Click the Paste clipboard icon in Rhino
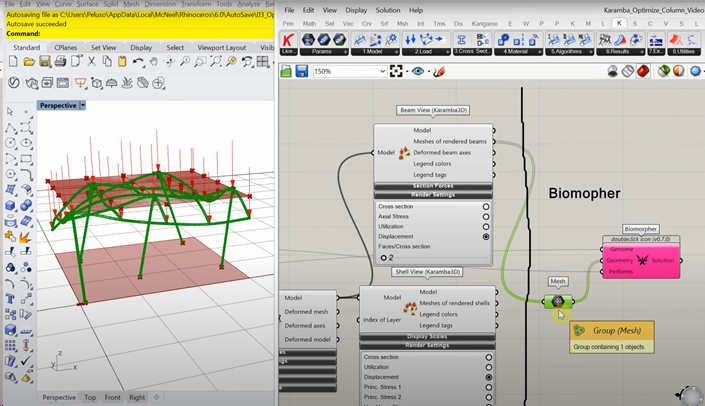The image size is (705, 406). (122, 62)
